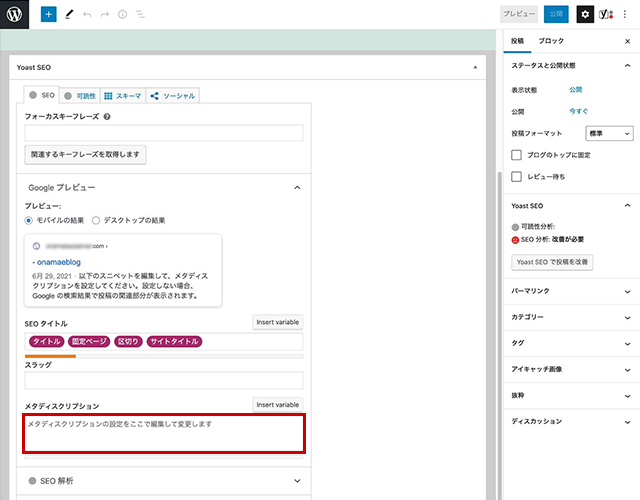640x500 pixels.
Task: Collapse the Status and visibility panel
Action: 571,66
